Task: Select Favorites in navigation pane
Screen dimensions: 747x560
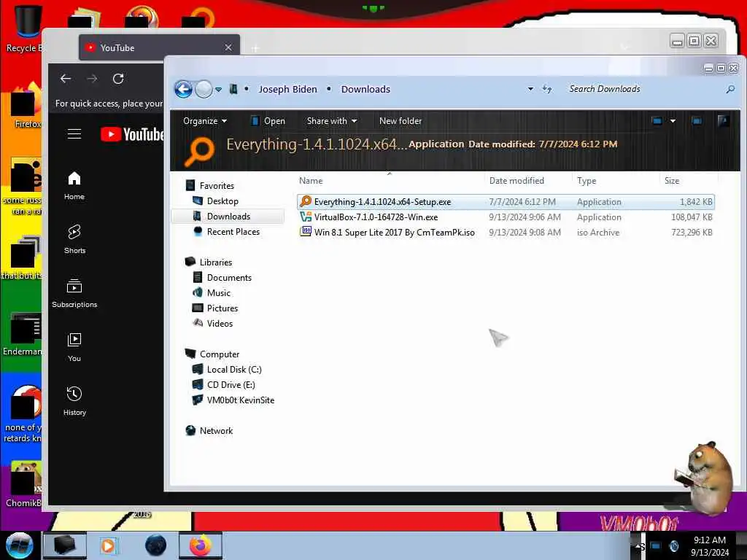Action: click(216, 186)
